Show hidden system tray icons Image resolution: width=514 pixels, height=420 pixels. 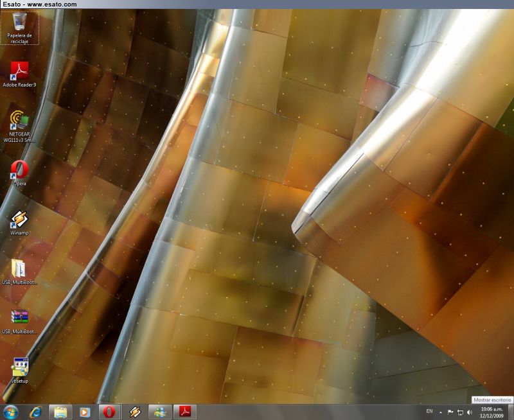pyautogui.click(x=441, y=412)
